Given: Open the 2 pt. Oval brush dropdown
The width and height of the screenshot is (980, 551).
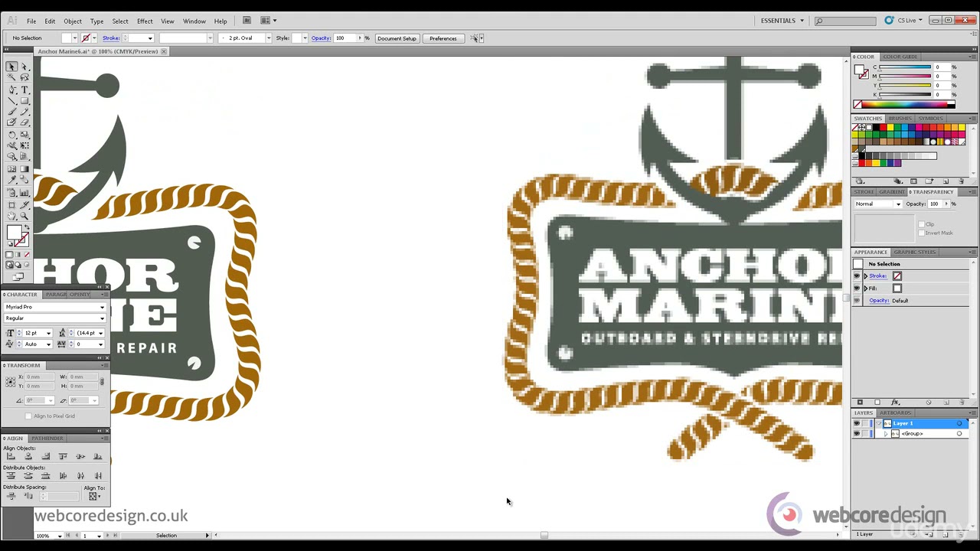Looking at the screenshot, I should pos(268,38).
